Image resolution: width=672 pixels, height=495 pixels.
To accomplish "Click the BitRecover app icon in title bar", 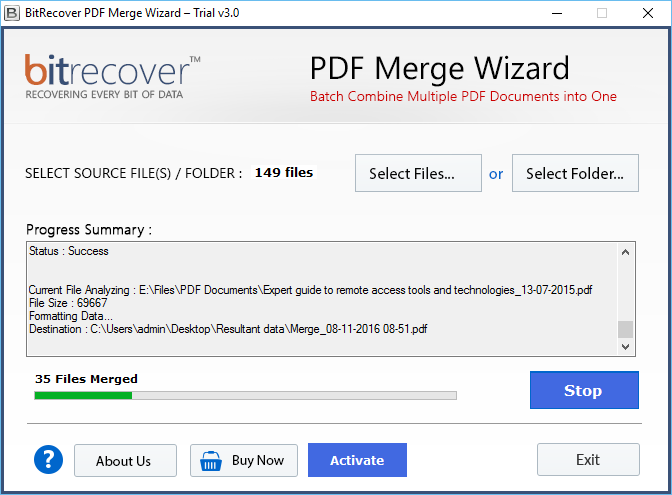I will tap(12, 13).
